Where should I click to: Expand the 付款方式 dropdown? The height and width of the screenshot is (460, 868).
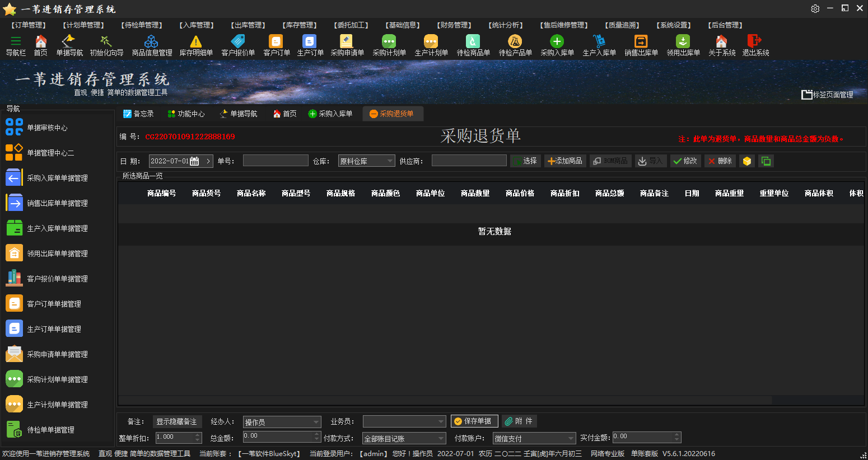[441, 438]
